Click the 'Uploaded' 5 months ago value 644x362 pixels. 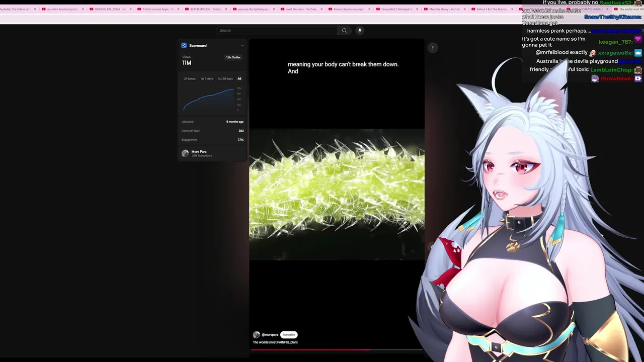tap(235, 122)
